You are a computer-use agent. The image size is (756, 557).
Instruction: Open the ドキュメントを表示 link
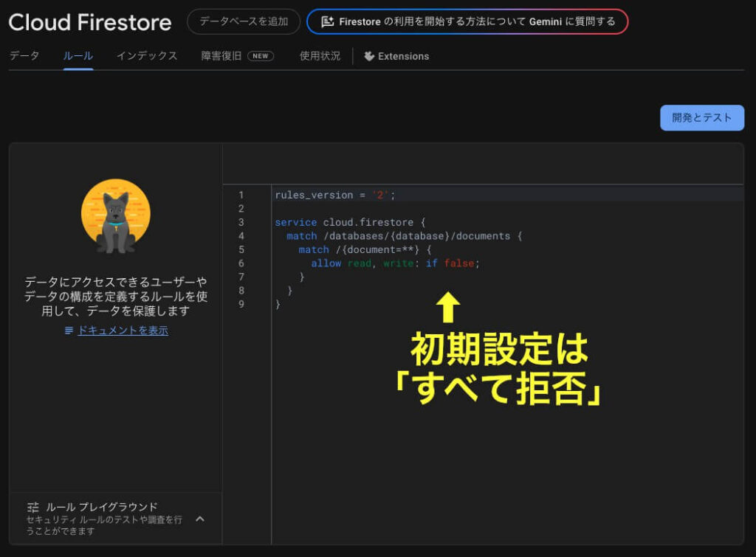[123, 331]
